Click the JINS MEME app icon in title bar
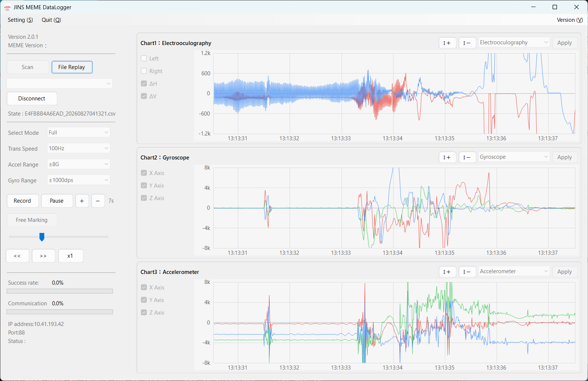588x381 pixels. coord(7,7)
